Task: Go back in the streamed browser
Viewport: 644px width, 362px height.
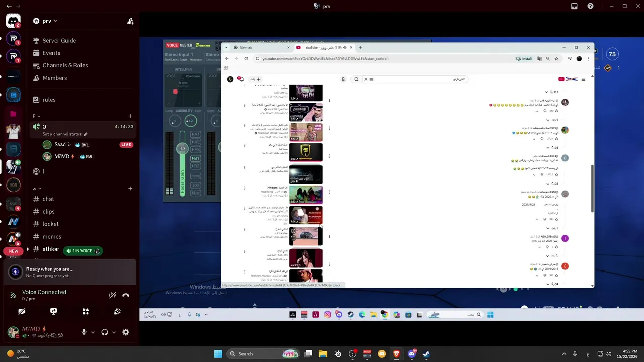Action: pyautogui.click(x=227, y=59)
